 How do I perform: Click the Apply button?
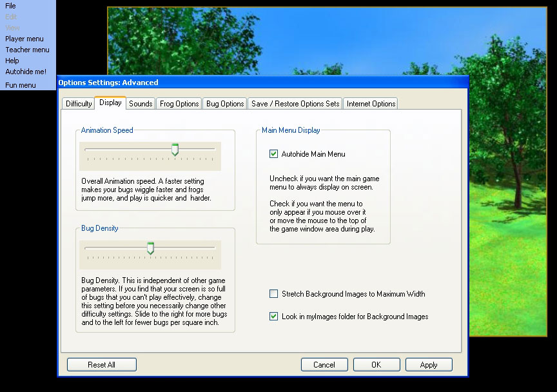pos(429,365)
